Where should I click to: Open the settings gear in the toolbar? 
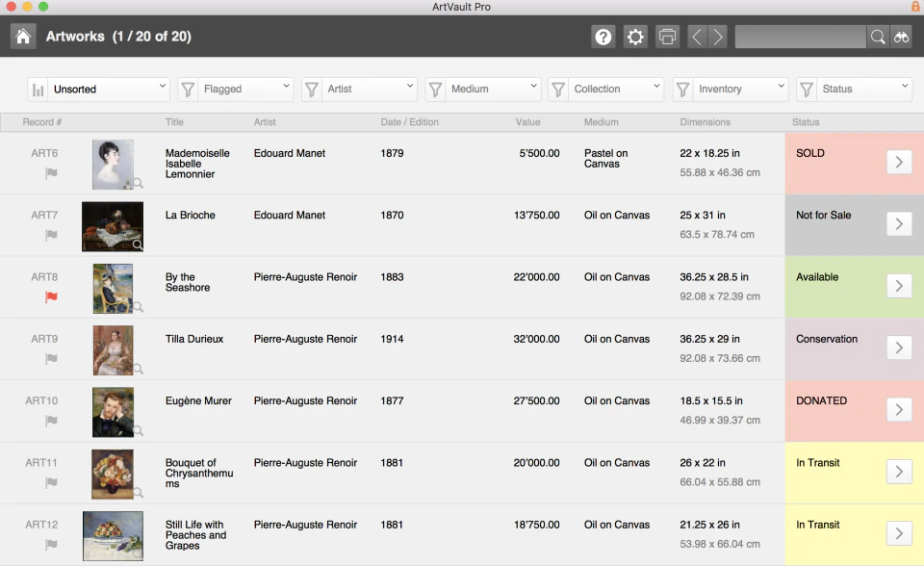pos(634,37)
